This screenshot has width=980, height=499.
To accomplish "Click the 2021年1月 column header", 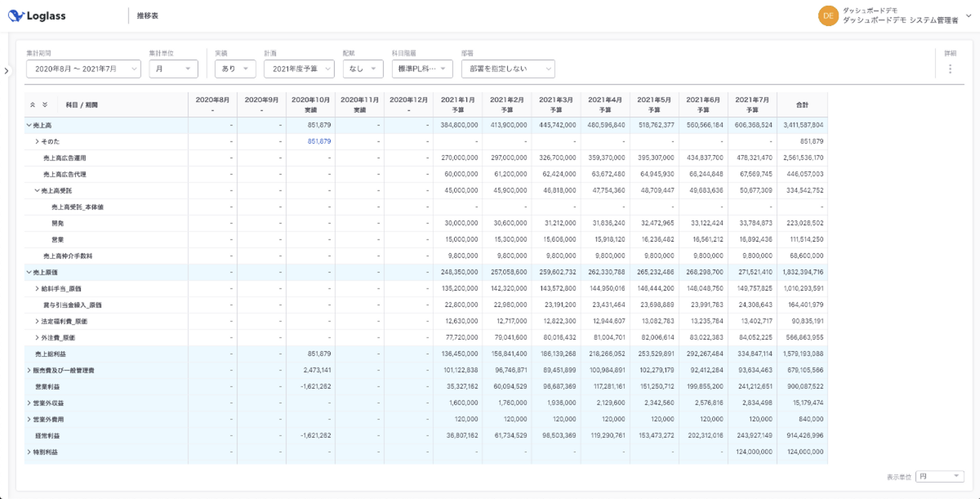I will point(457,104).
